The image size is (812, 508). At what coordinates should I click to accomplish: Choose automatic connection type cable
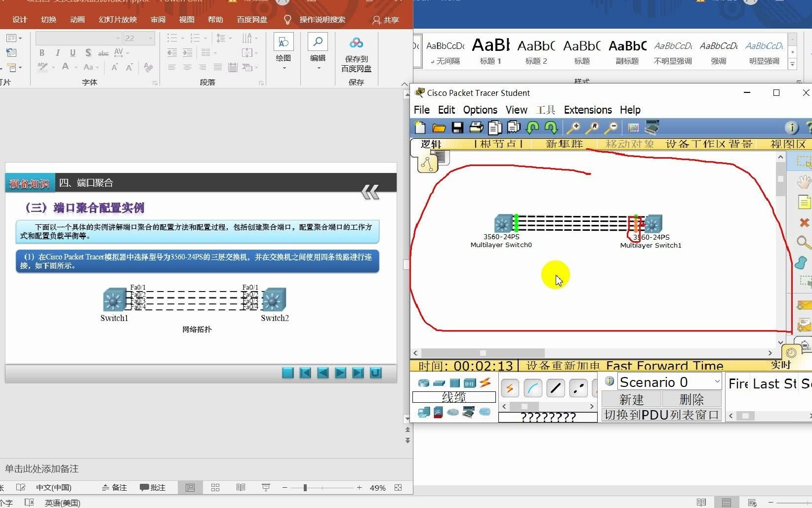[x=510, y=388]
